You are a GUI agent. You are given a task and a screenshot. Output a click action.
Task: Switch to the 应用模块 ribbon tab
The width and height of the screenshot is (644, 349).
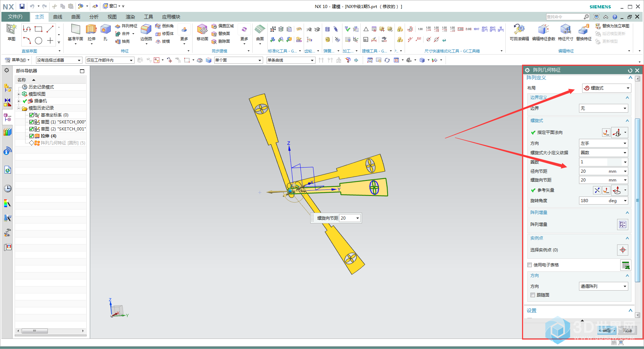point(171,17)
